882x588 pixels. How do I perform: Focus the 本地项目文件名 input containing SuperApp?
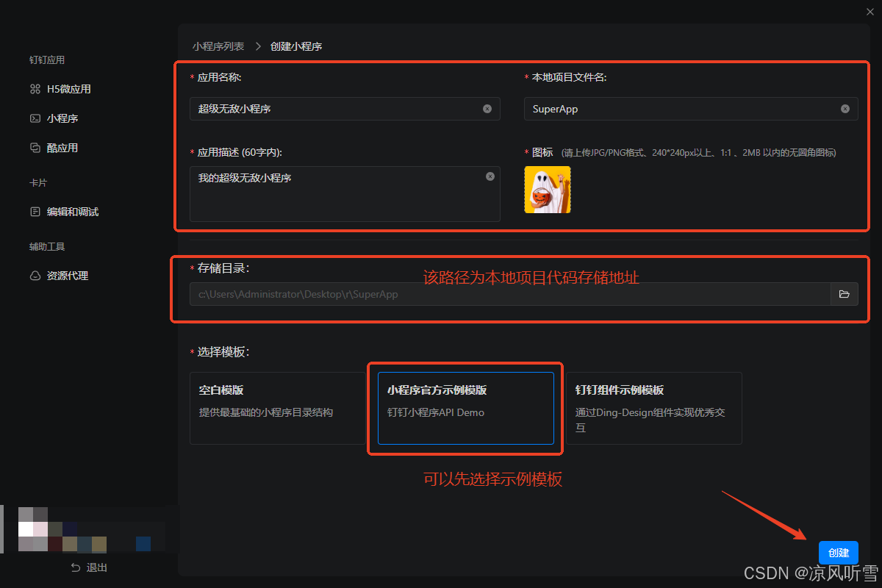point(691,109)
